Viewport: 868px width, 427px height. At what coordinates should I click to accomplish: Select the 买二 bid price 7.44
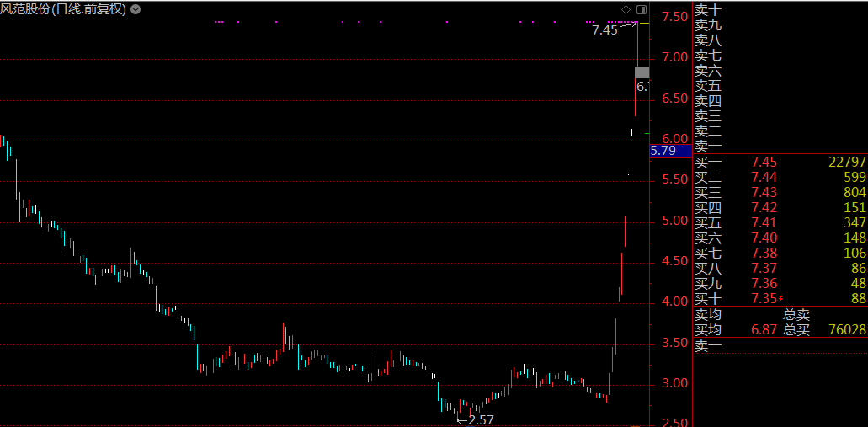tap(764, 177)
